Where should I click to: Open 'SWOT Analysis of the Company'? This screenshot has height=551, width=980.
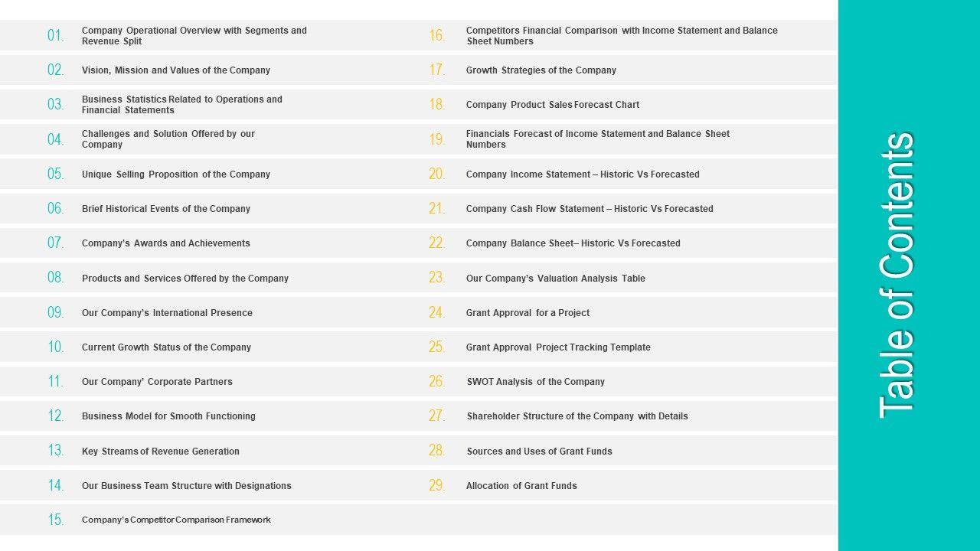(x=535, y=382)
